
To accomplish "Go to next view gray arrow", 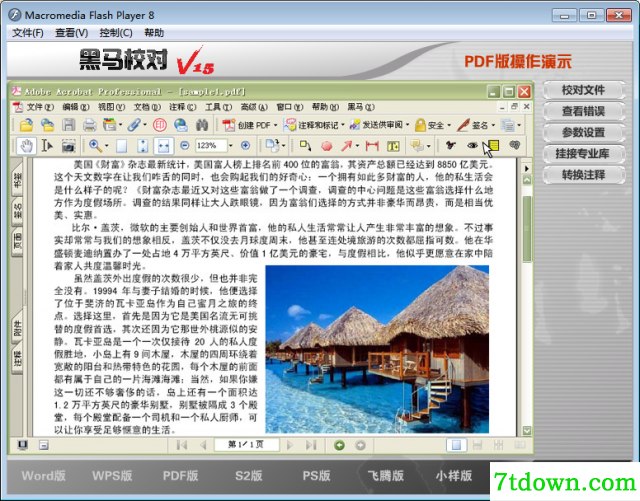I will pyautogui.click(x=360, y=445).
